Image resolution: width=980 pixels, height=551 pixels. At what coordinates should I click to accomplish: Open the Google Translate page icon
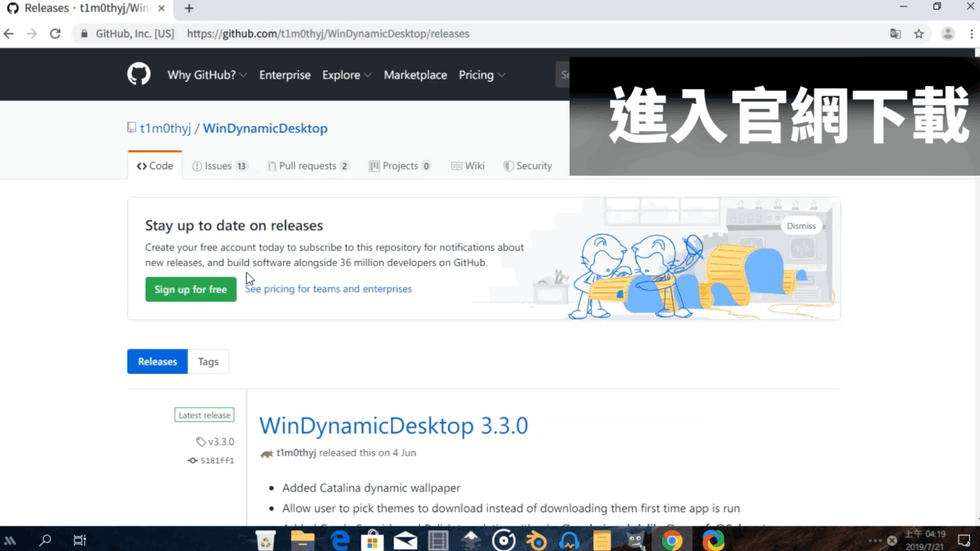tap(895, 34)
